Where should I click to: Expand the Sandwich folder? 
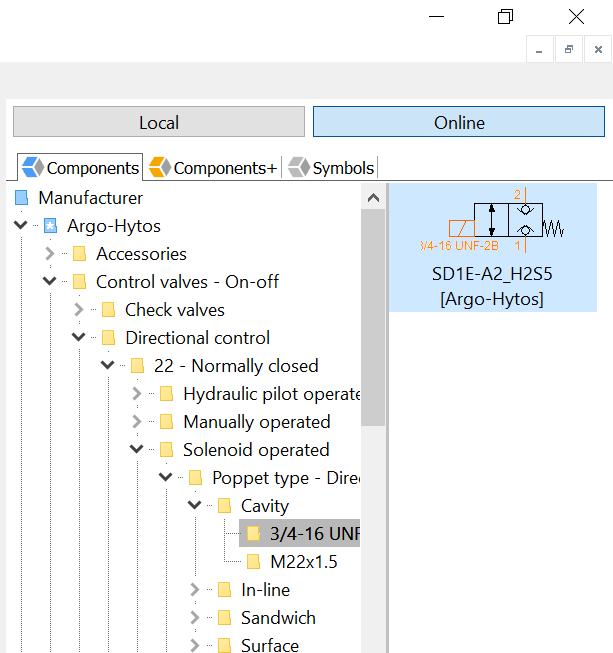pyautogui.click(x=194, y=617)
